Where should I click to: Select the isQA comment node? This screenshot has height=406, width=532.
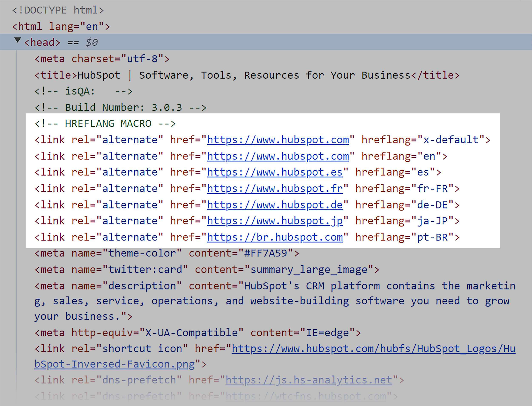pos(83,91)
